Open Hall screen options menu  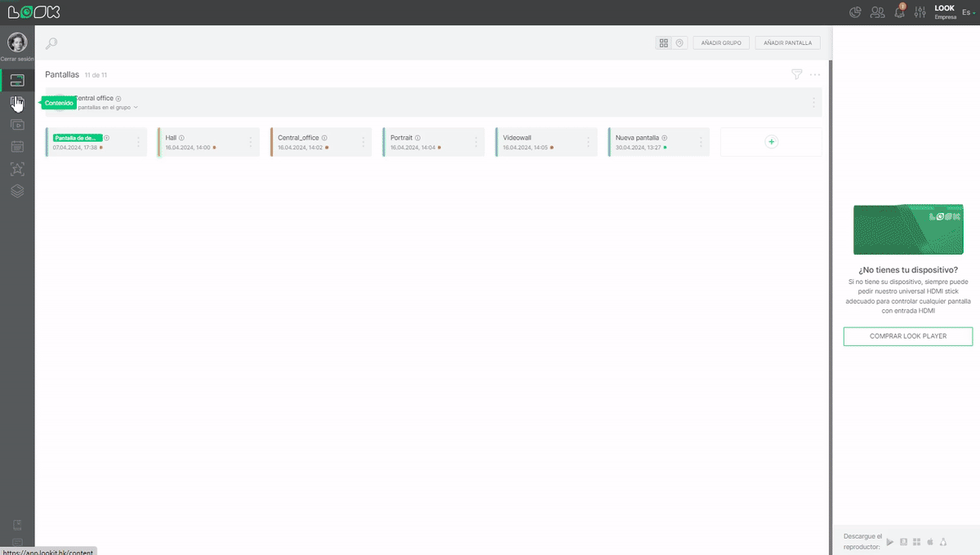click(x=251, y=142)
